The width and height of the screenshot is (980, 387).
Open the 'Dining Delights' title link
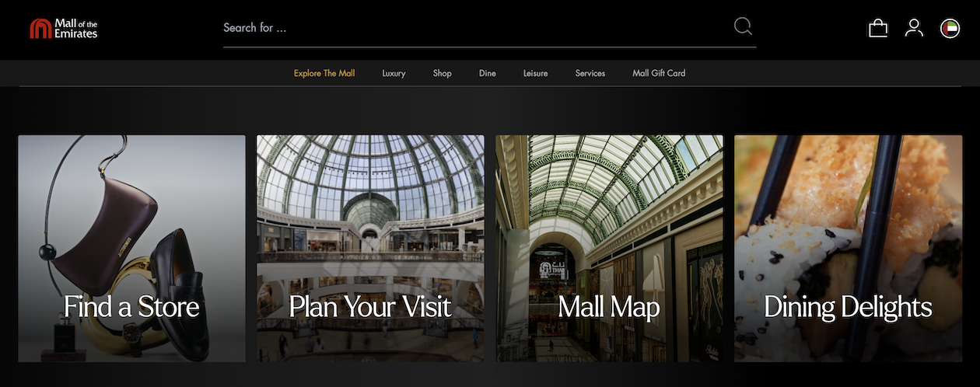point(848,307)
